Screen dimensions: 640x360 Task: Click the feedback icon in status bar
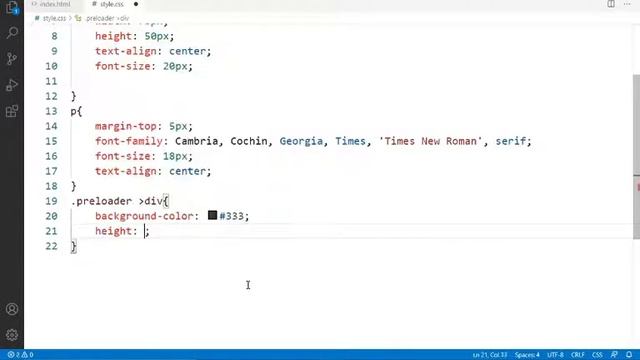pyautogui.click(x=614, y=355)
